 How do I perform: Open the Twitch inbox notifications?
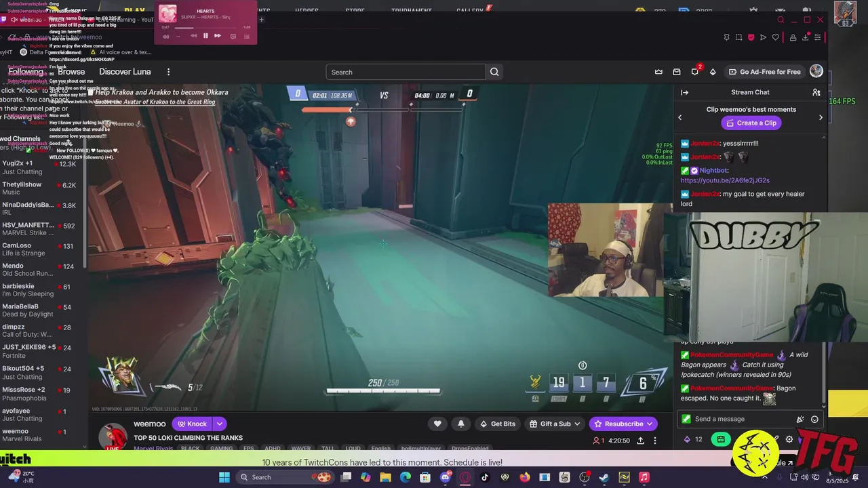677,72
